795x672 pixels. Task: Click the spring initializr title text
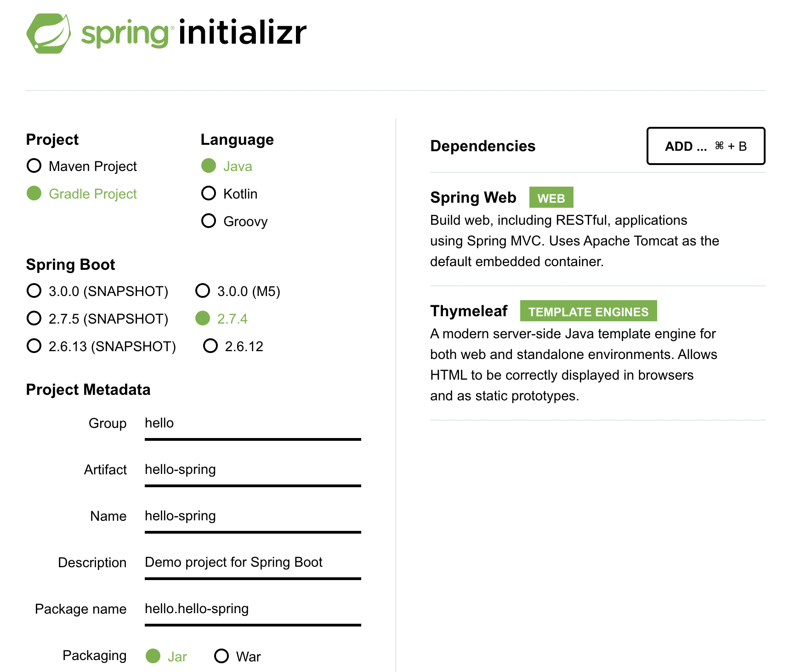(x=194, y=33)
